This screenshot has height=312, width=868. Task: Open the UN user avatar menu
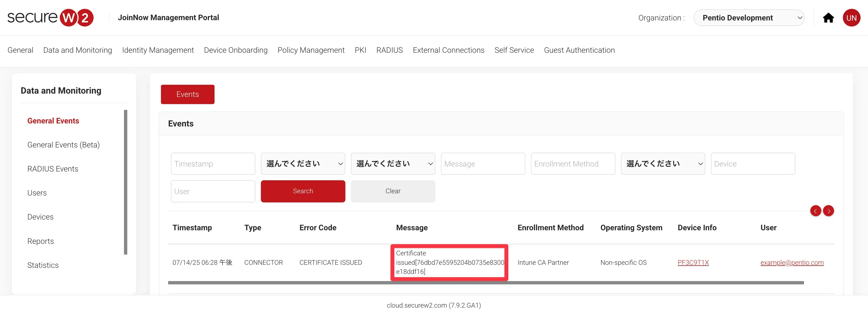coord(851,18)
